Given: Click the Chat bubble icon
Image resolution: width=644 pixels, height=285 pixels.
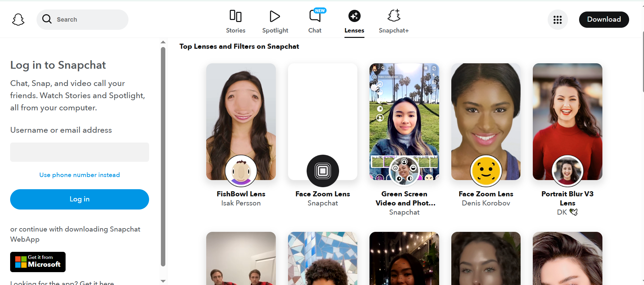Looking at the screenshot, I should click(x=315, y=16).
